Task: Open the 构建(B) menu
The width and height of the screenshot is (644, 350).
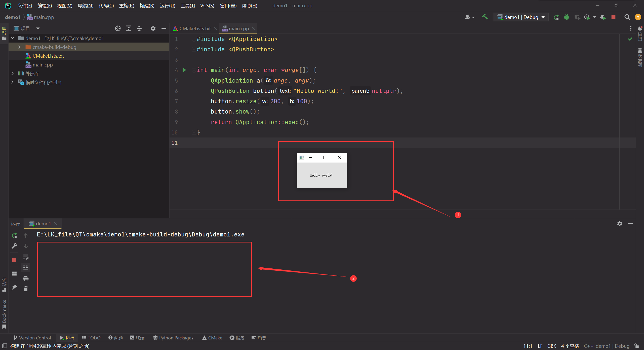Action: click(147, 6)
